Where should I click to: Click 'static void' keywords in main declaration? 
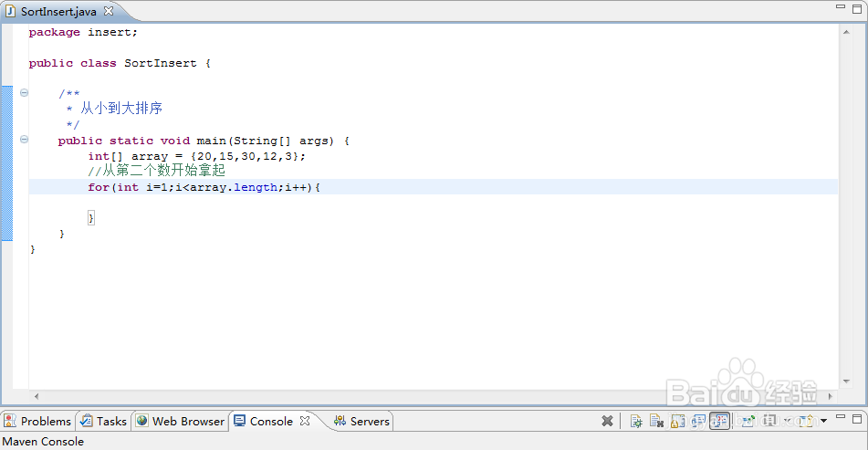(x=150, y=141)
